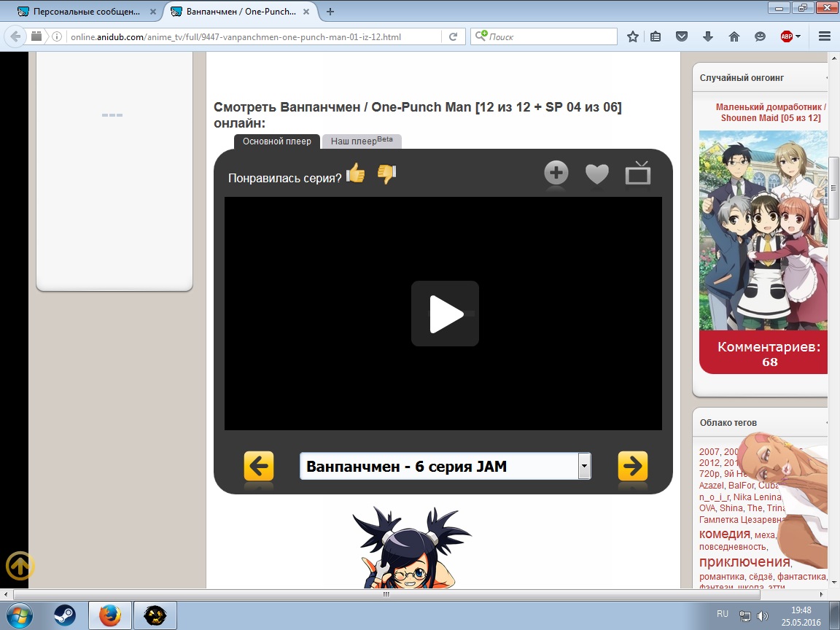The image size is (840, 630).
Task: Click the thumbs up like icon
Action: (x=356, y=173)
